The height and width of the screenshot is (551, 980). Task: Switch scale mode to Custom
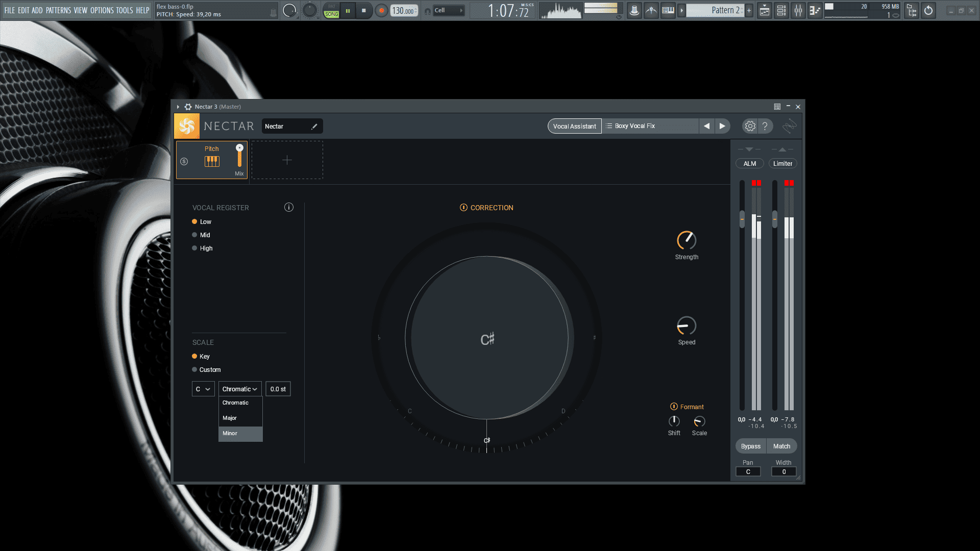(x=194, y=370)
